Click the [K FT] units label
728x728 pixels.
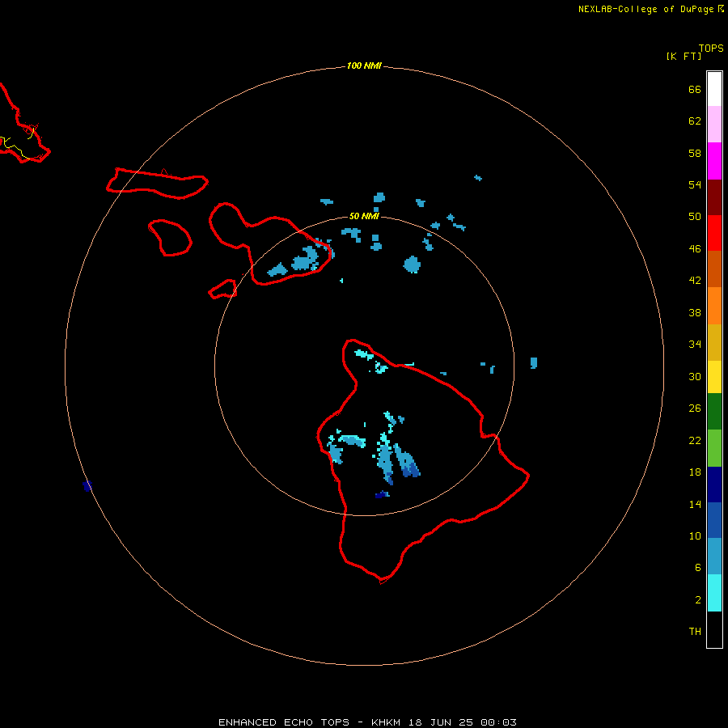click(x=684, y=56)
